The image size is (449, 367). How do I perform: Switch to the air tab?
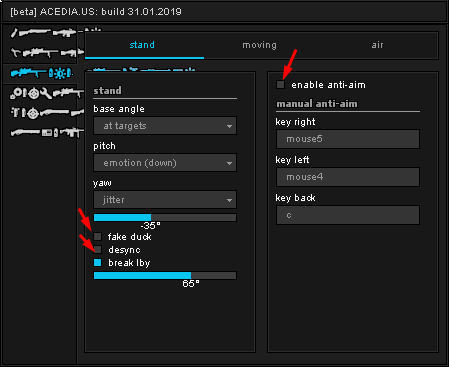pyautogui.click(x=377, y=45)
